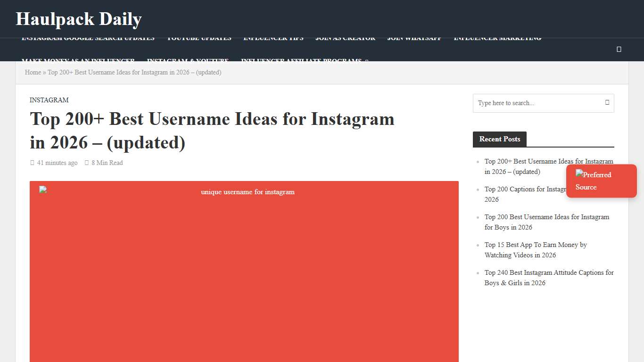The width and height of the screenshot is (644, 362).
Task: Open the Join As Creator menu item
Action: click(x=345, y=38)
